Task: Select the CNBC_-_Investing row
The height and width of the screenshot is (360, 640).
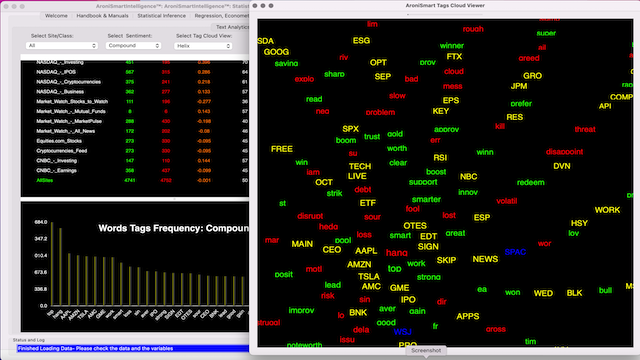Action: [135, 161]
